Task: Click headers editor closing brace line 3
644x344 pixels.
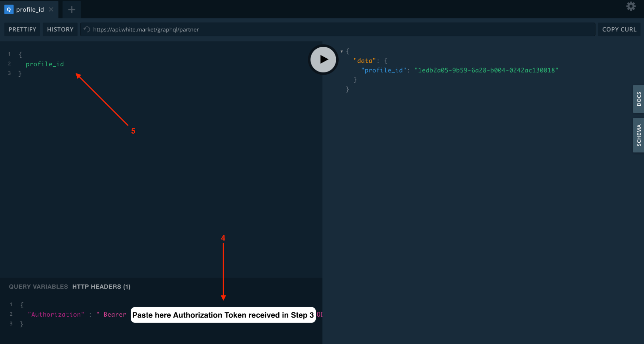Action: [22, 324]
